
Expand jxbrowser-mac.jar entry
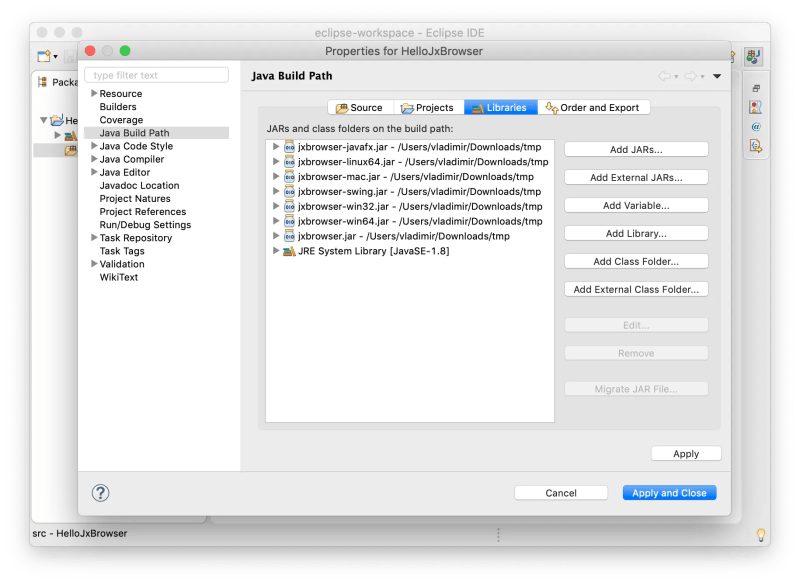coord(276,176)
